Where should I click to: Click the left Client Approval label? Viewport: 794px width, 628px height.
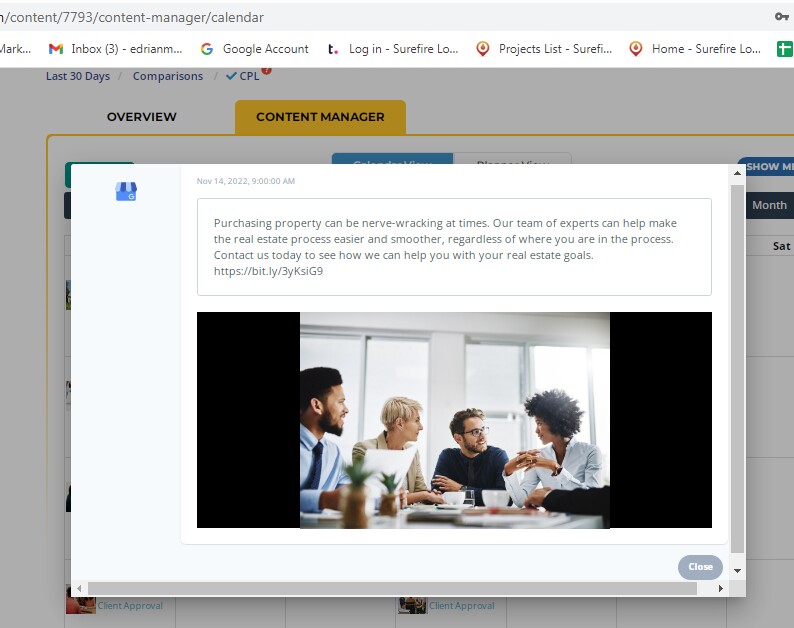130,606
